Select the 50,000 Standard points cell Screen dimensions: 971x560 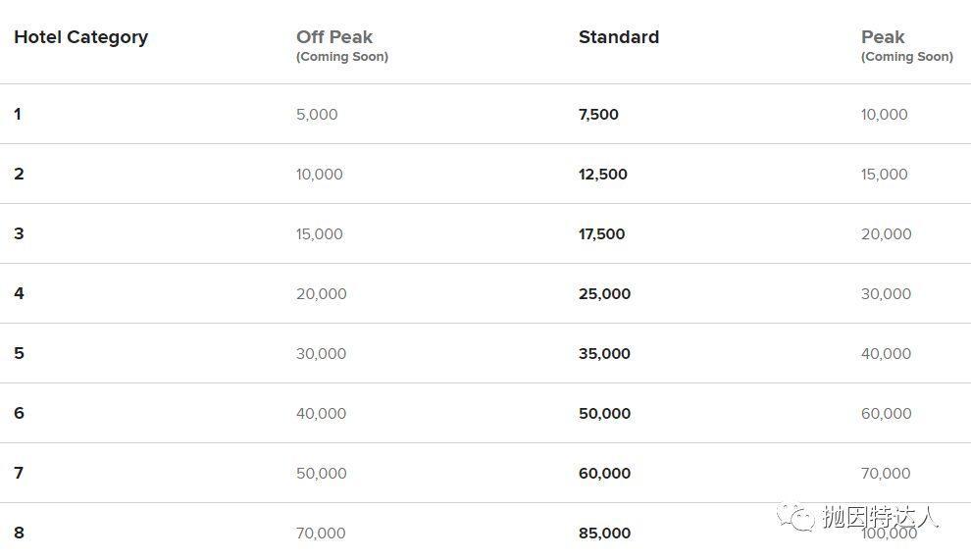pos(604,413)
